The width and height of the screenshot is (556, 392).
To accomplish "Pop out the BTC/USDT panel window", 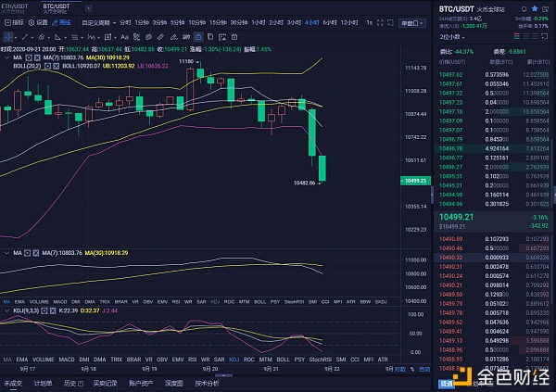I will 547,8.
